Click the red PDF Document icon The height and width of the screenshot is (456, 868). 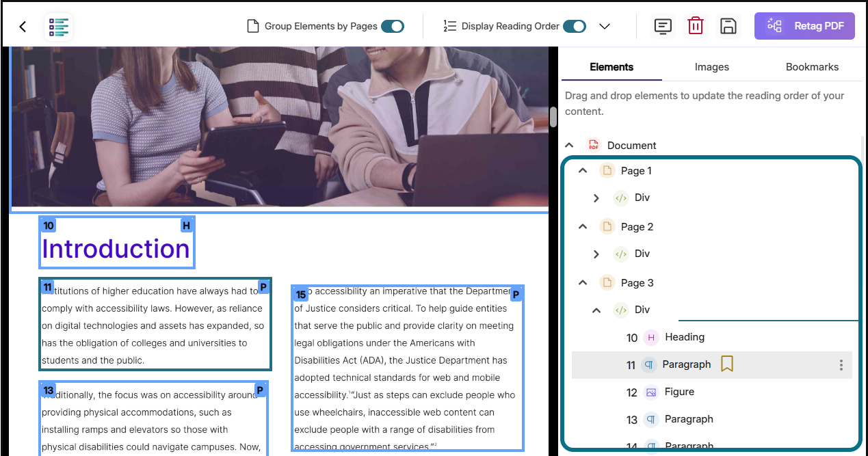tap(593, 145)
